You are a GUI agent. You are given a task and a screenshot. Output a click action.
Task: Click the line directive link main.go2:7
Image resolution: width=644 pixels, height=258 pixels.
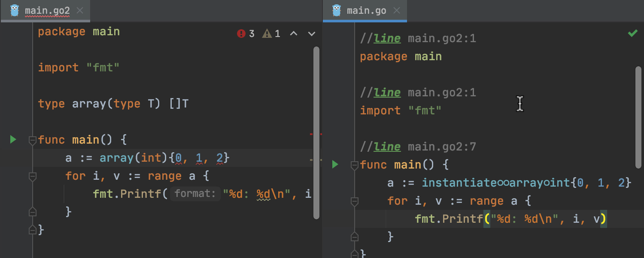pos(442,147)
